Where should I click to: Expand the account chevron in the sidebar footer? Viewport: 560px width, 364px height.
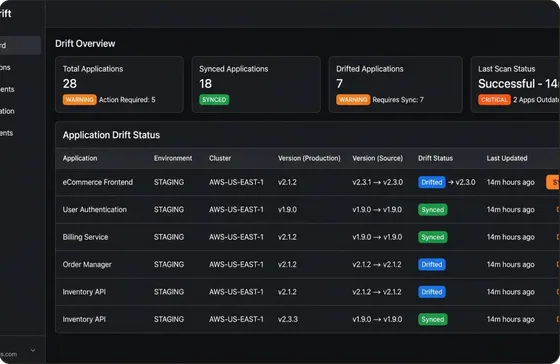[x=33, y=350]
